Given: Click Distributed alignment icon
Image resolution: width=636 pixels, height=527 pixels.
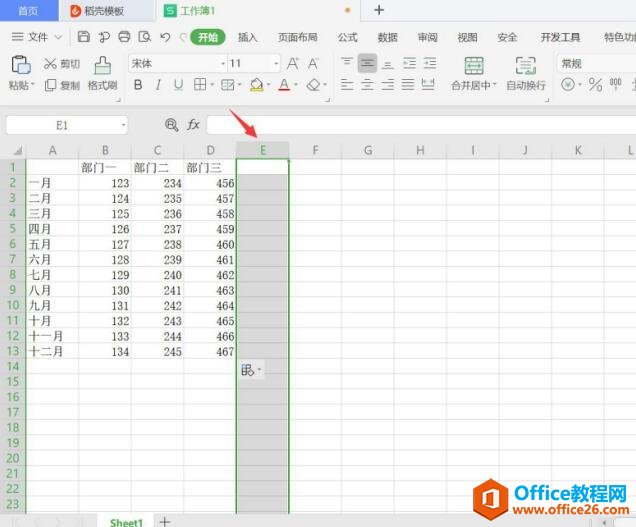Looking at the screenshot, I should 428,84.
